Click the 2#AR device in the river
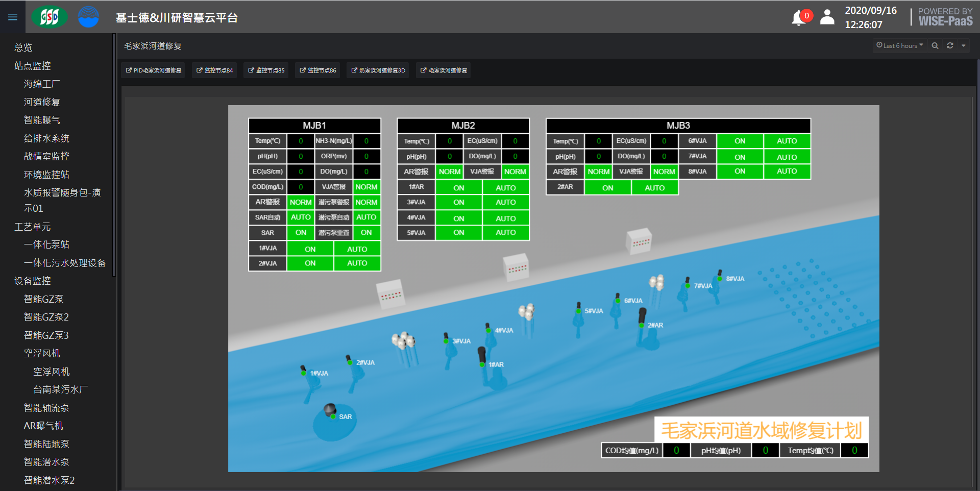Viewport: 980px width, 491px height. [x=642, y=319]
